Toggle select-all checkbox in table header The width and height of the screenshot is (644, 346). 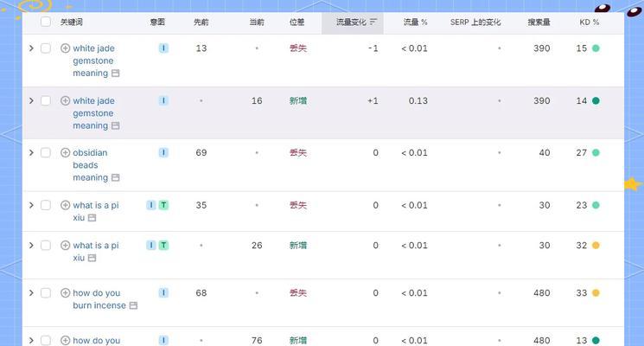tap(46, 22)
